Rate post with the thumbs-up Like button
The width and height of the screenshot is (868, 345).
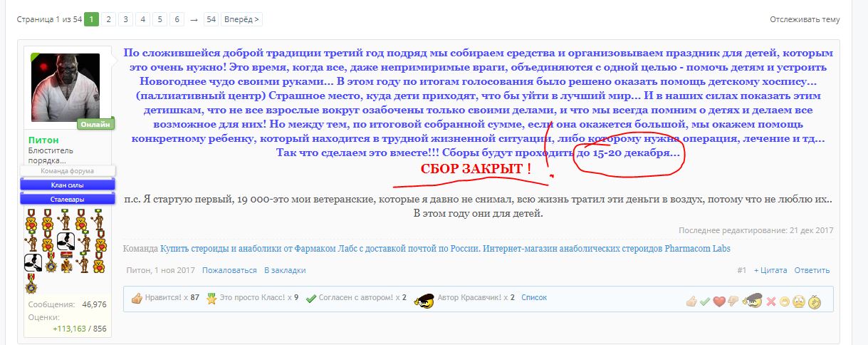[691, 302]
